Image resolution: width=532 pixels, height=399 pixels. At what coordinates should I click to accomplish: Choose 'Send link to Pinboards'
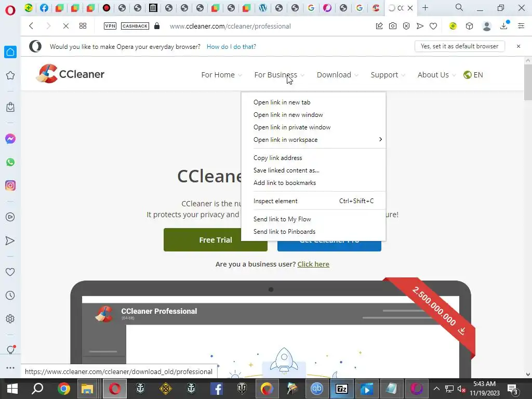[313, 231]
